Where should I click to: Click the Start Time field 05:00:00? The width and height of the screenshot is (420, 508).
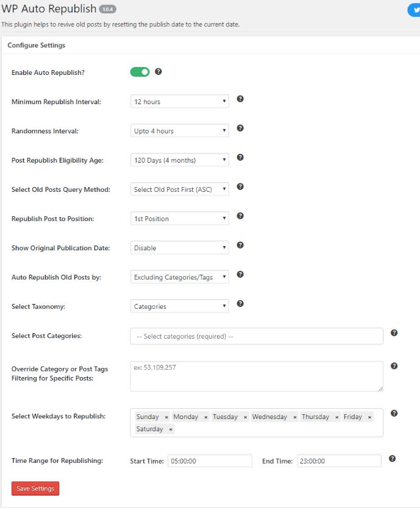(x=210, y=460)
